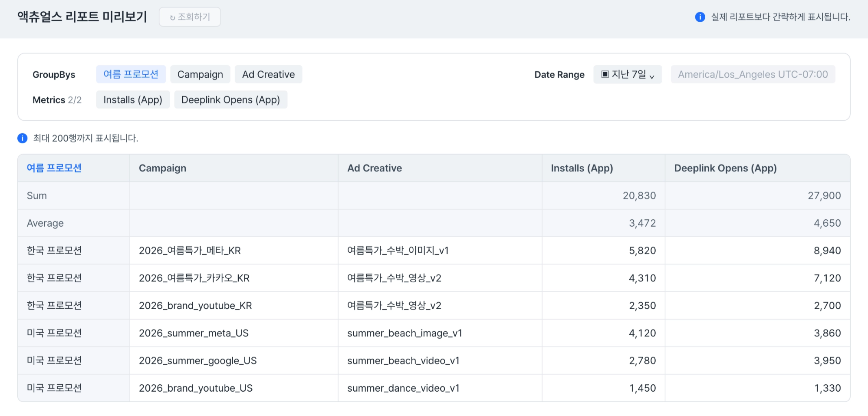Click campaign 2026_brand_youtube_US
Image resolution: width=868 pixels, height=416 pixels.
click(196, 388)
